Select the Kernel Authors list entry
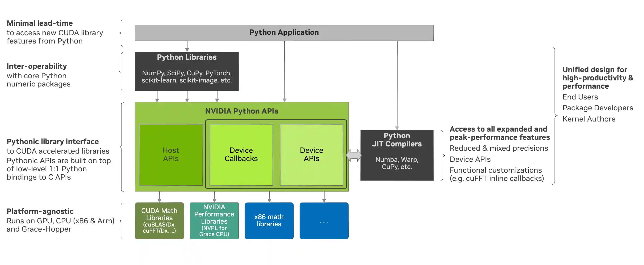The image size is (644, 265). click(x=588, y=119)
